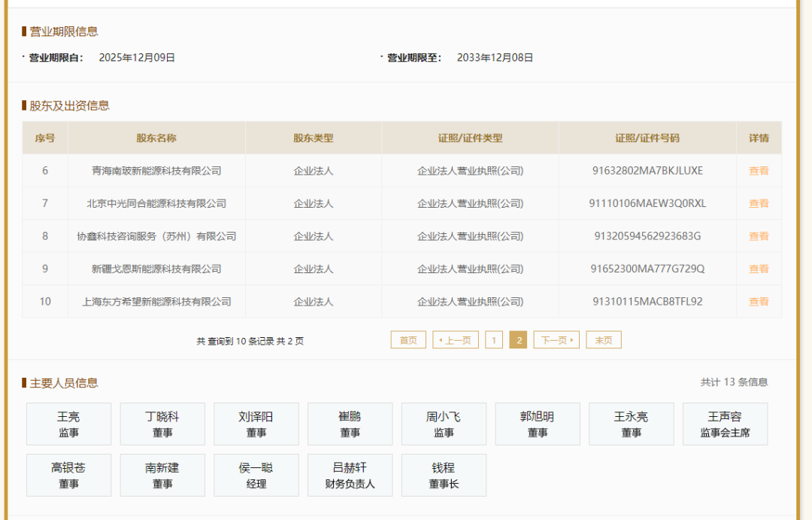This screenshot has height=520, width=812.
Task: Click license number 91110106MAEW3Q0RXL
Action: coord(647,203)
